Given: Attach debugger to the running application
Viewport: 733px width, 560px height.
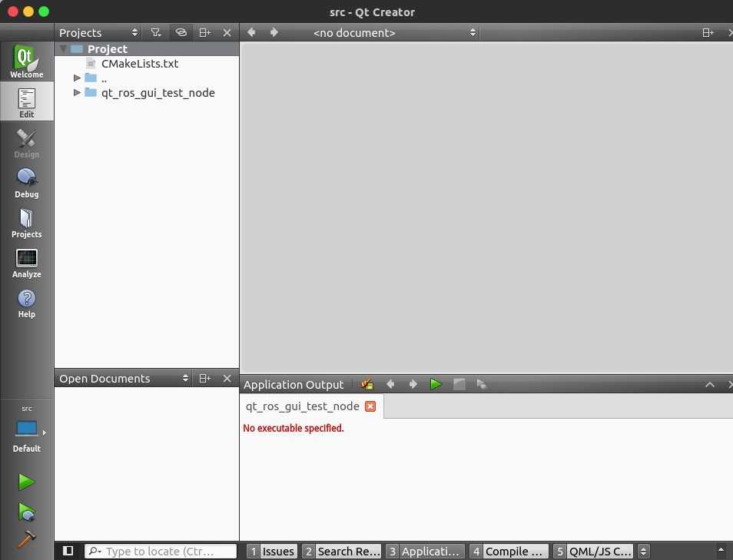Looking at the screenshot, I should 482,384.
